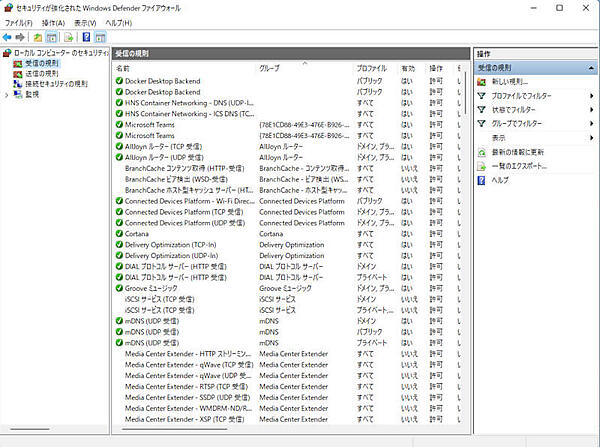600x447 pixels.
Task: Click the Export list toolbar icon
Action: pos(67,37)
